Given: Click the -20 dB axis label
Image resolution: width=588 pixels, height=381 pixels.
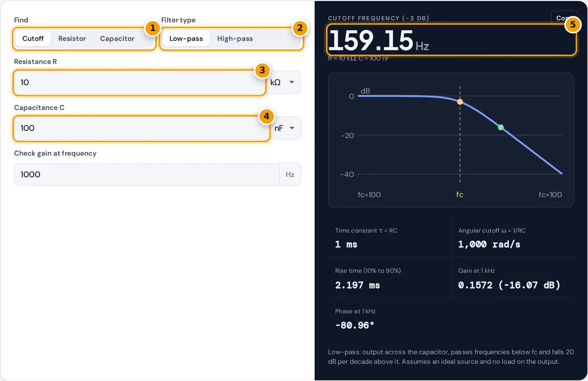Looking at the screenshot, I should click(x=347, y=135).
